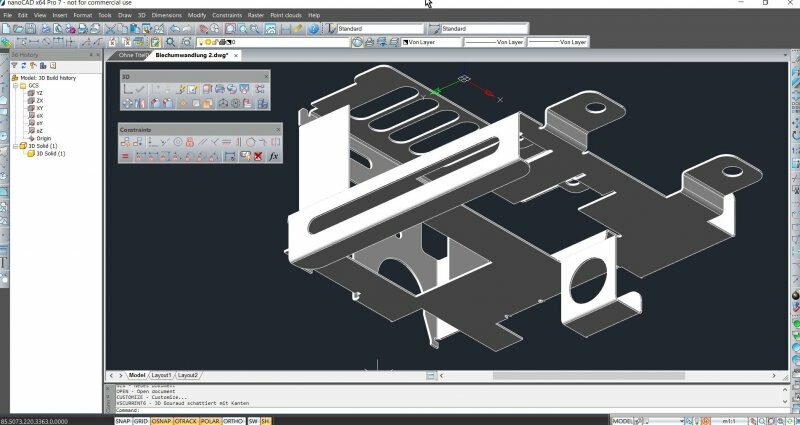Switch to the Layout1 tab

point(162,375)
